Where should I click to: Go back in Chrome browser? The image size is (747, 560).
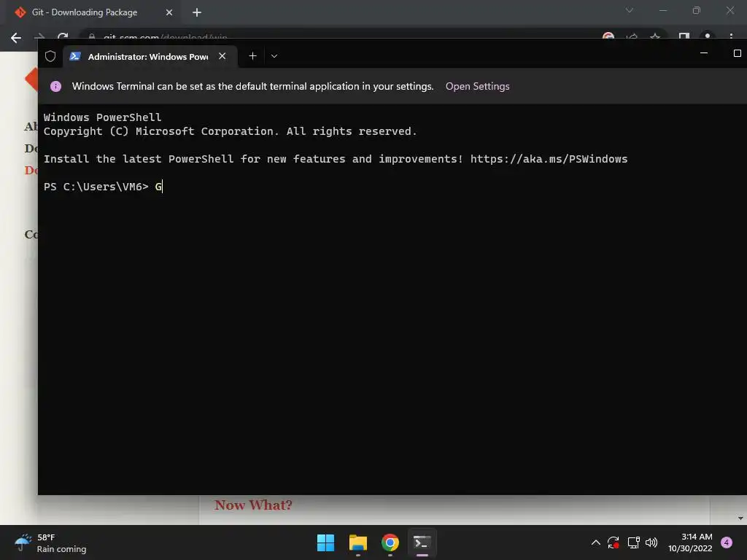[16, 38]
